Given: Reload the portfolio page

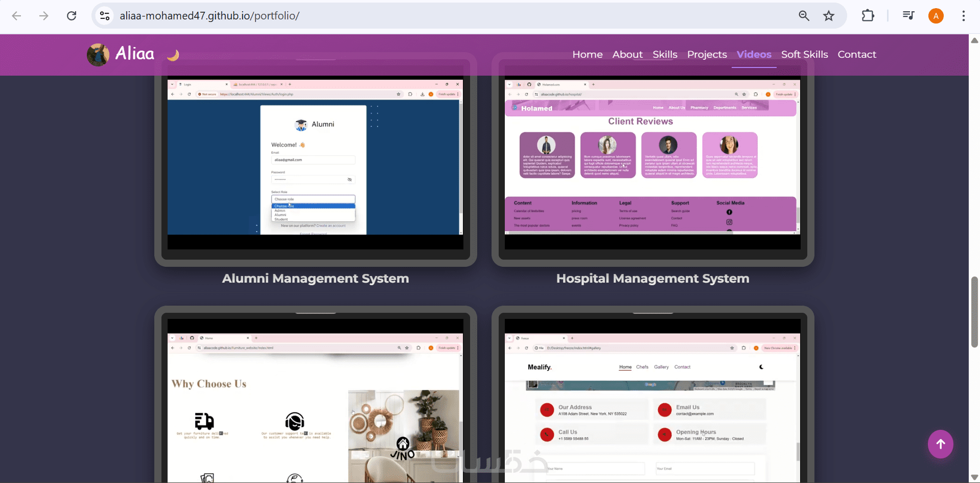Looking at the screenshot, I should 72,16.
